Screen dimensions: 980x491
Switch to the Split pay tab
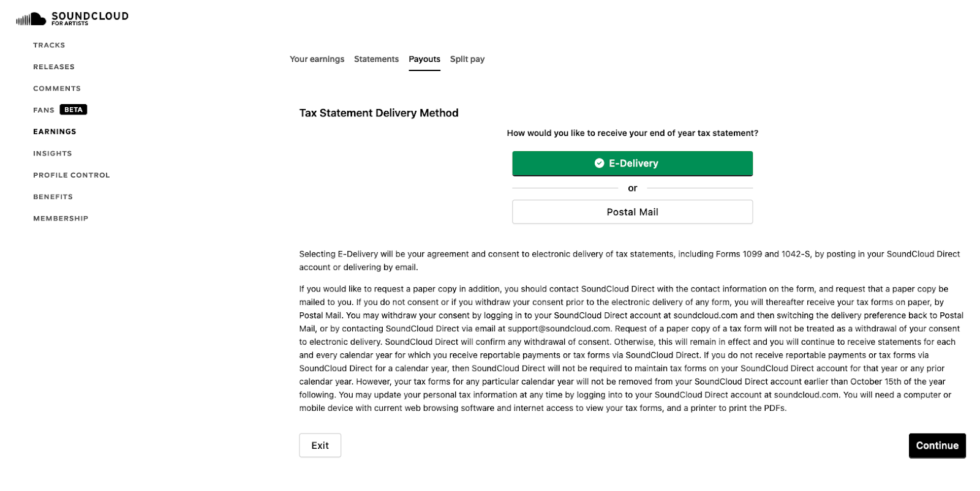[467, 59]
